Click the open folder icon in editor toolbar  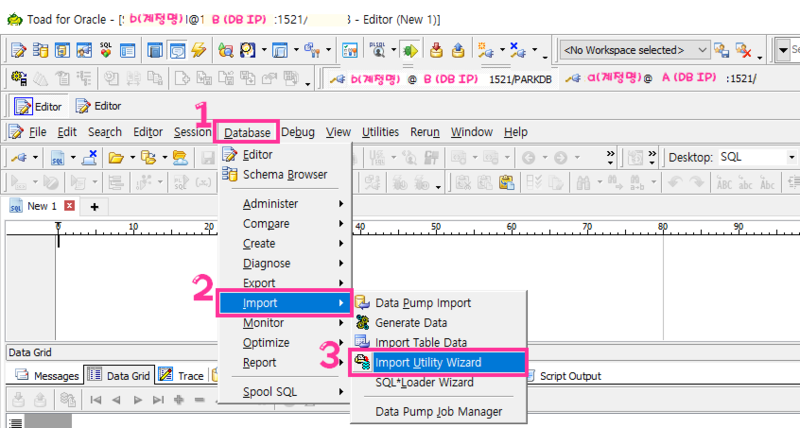point(116,158)
